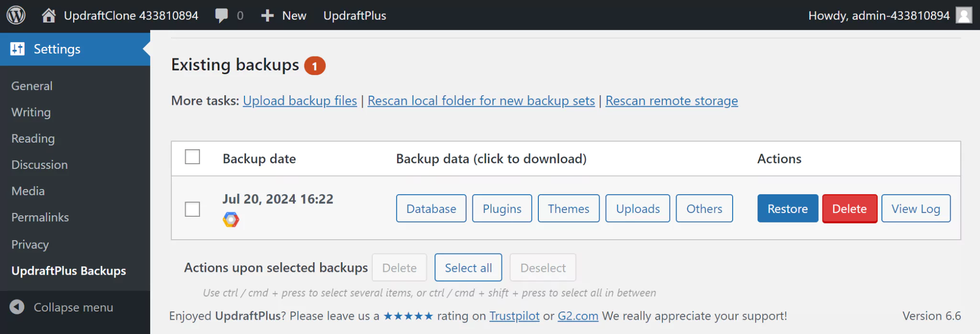Click the plus New content icon
The image size is (980, 334).
(x=267, y=16)
